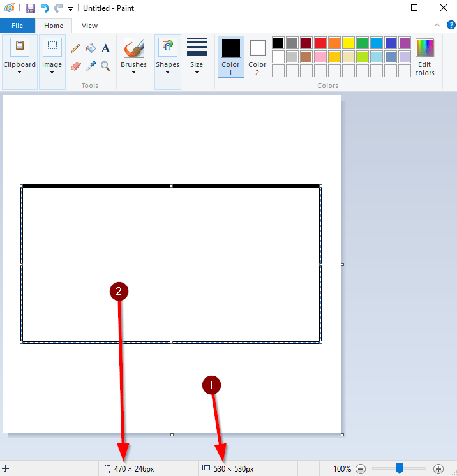This screenshot has width=457, height=476.
Task: Click the Clipboard paste icon
Action: pos(20,47)
